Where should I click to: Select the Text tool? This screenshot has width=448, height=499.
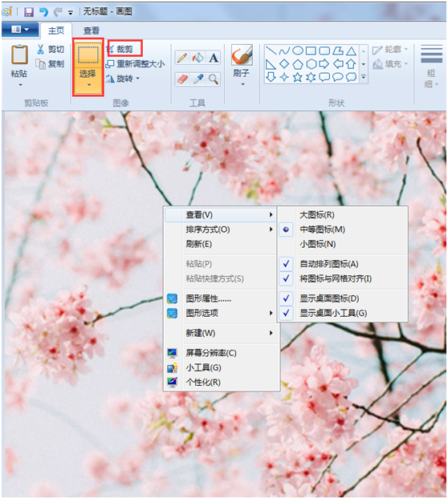[x=214, y=58]
